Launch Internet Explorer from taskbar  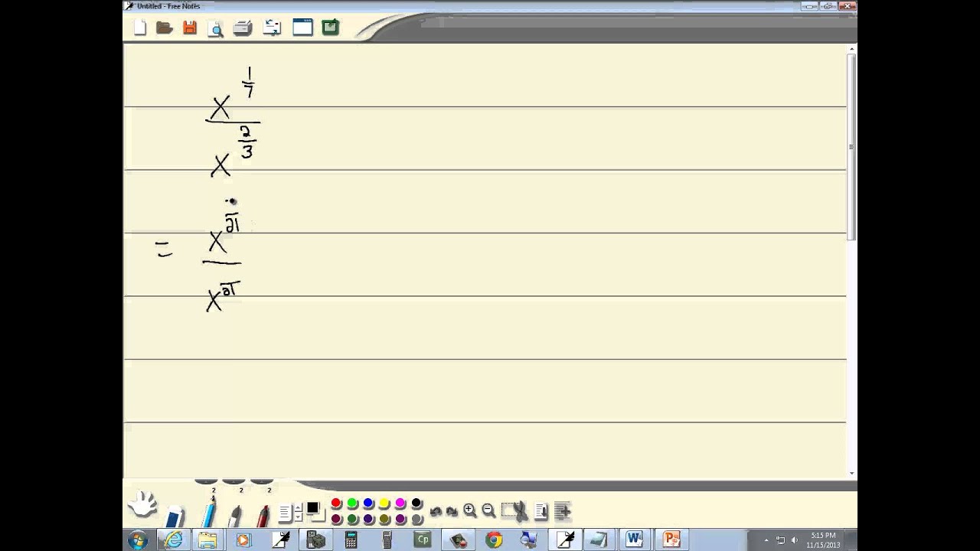pyautogui.click(x=174, y=540)
